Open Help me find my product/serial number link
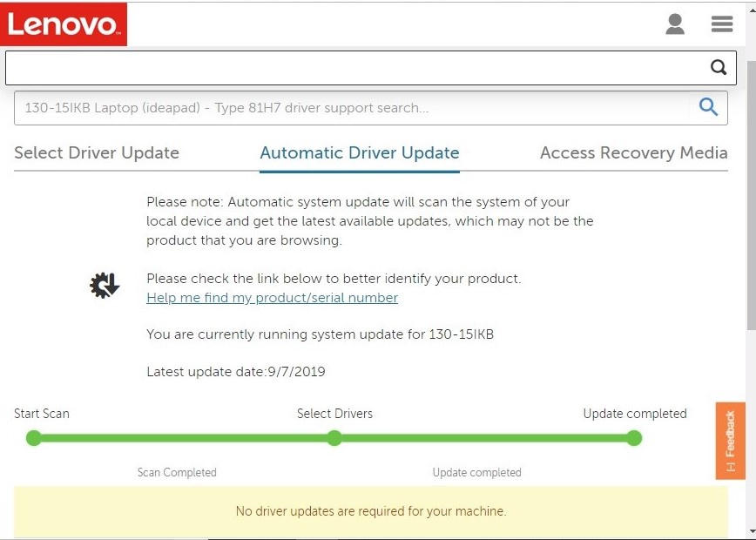756x540 pixels. [x=272, y=298]
